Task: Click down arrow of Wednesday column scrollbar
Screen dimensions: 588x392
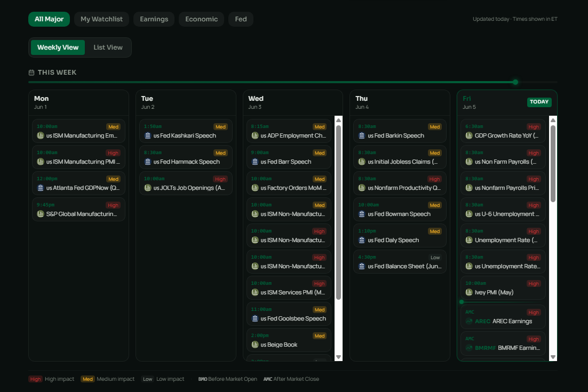Action: pos(339,357)
